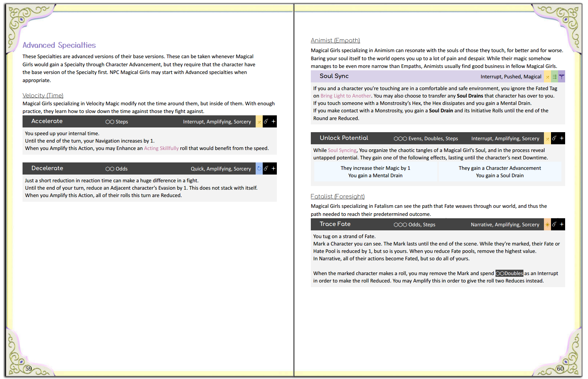Click the purple caduceus icon on Soul Sync bar
This screenshot has height=379, width=588.
tap(562, 77)
